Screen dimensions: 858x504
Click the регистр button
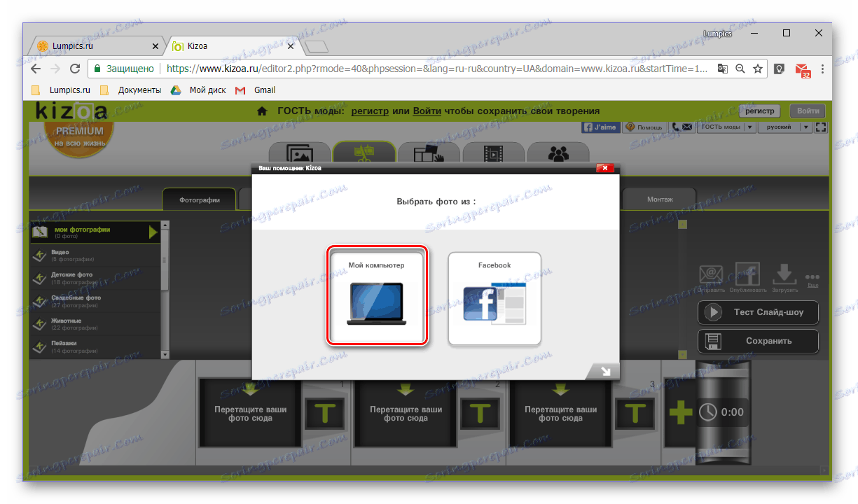[759, 111]
